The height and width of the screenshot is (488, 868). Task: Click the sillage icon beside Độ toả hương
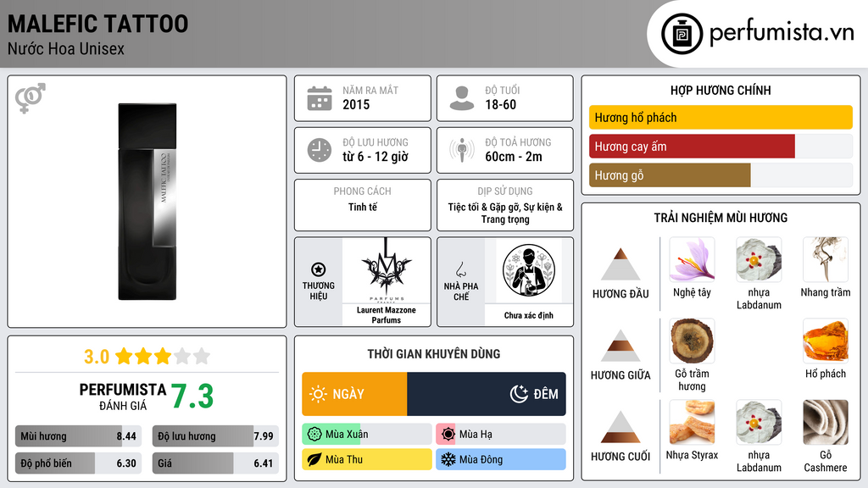462,150
